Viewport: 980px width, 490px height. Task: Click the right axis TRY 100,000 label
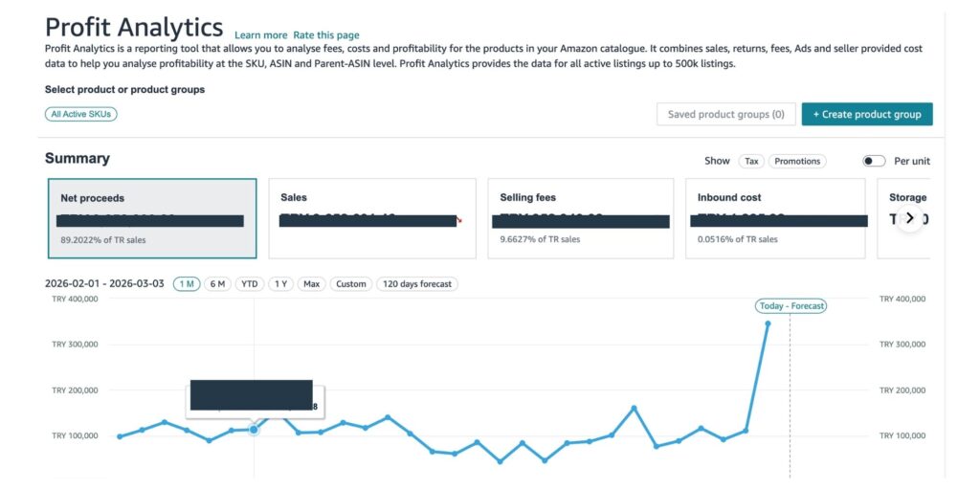(x=902, y=435)
